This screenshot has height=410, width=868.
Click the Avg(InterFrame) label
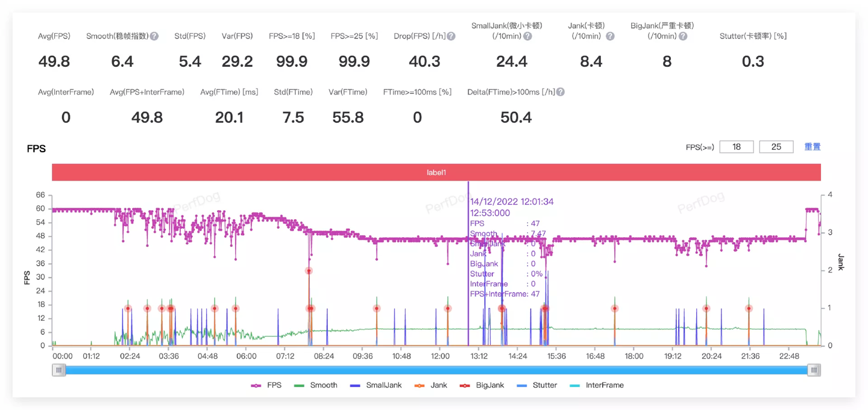click(x=66, y=92)
